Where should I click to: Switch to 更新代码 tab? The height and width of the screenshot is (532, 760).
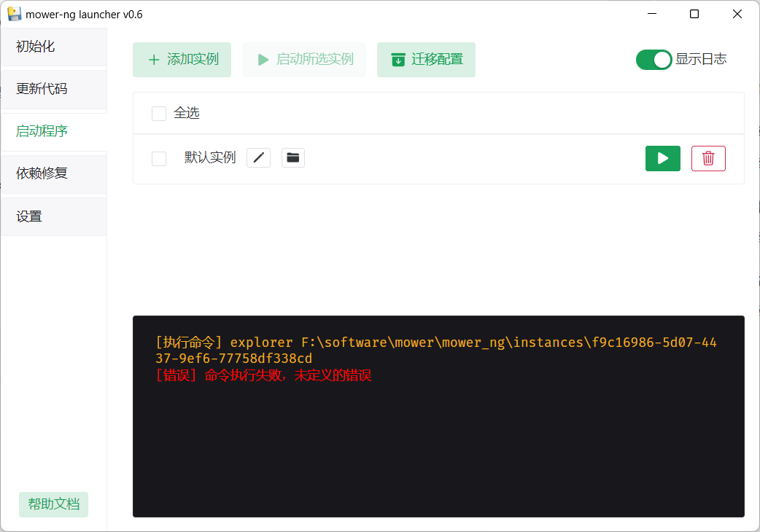(53, 89)
